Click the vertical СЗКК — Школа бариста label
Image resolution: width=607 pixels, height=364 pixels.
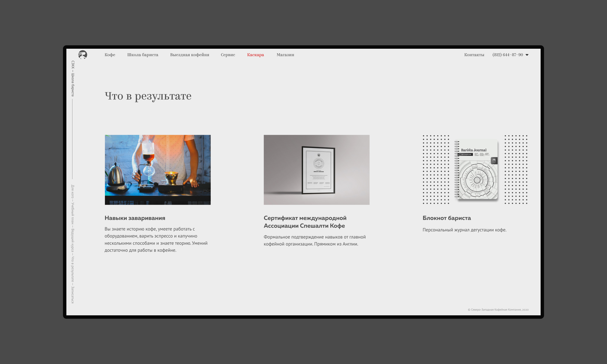click(73, 78)
